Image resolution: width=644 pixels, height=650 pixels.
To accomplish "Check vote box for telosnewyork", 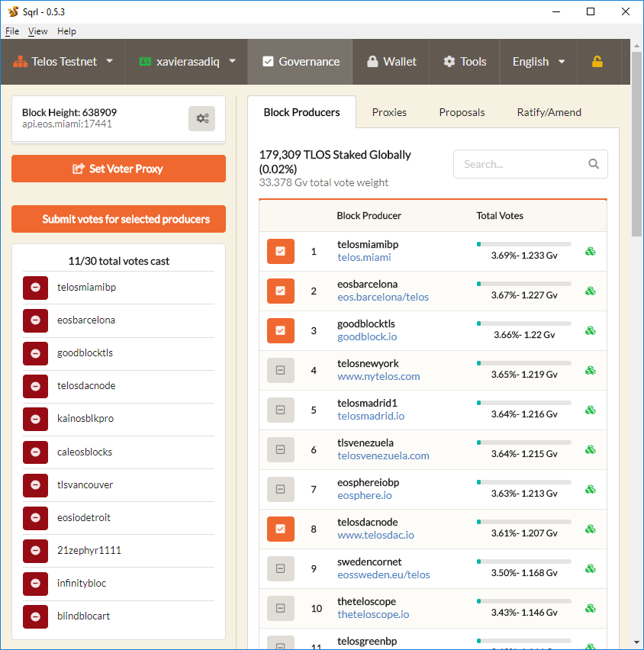I will (281, 370).
